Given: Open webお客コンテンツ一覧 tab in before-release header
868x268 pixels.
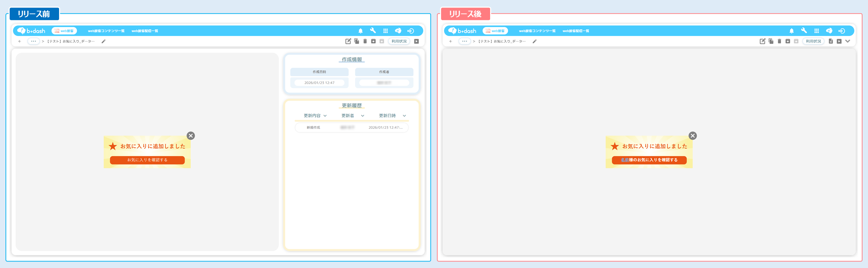Looking at the screenshot, I should point(106,31).
